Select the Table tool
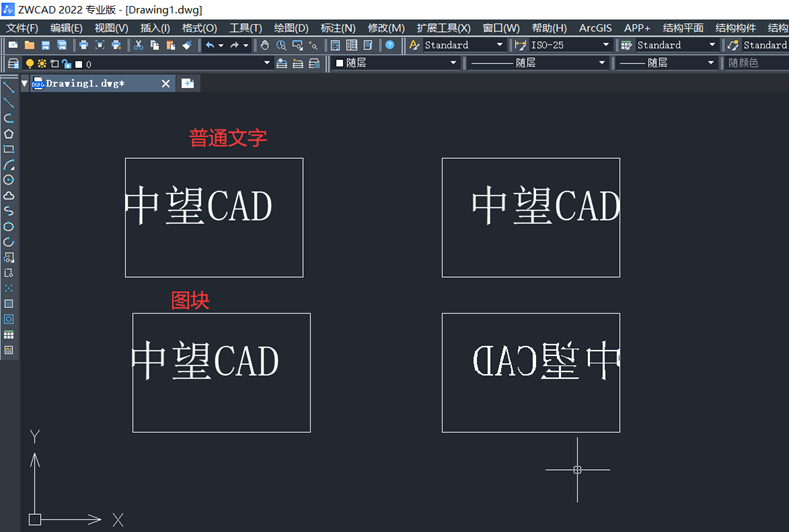 [9, 335]
